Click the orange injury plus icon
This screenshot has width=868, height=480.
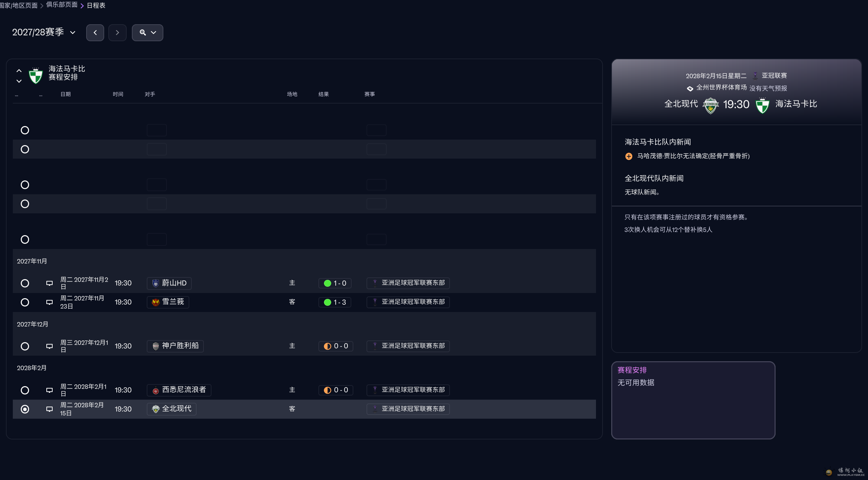(629, 157)
